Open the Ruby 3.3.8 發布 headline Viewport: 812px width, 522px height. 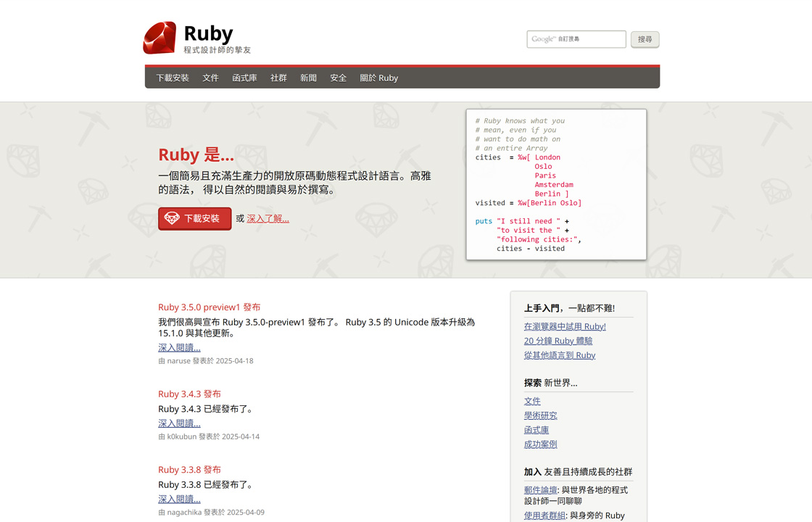(x=189, y=470)
